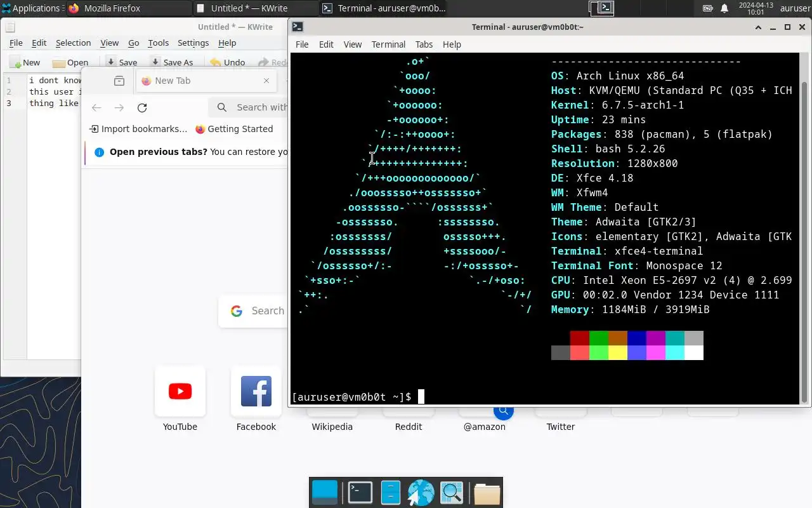Image resolution: width=812 pixels, height=508 pixels.
Task: Launch Terminal from the dock
Action: pyautogui.click(x=360, y=493)
